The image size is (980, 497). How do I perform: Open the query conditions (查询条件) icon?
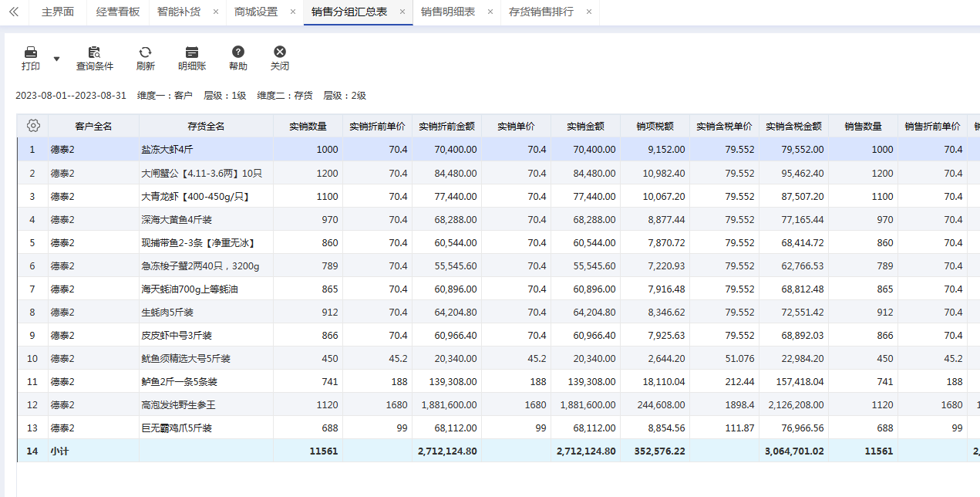[94, 52]
